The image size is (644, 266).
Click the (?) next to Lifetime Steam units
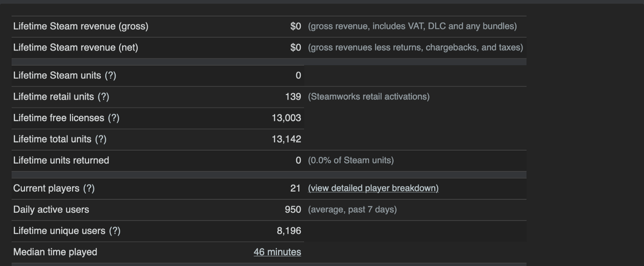coord(110,76)
